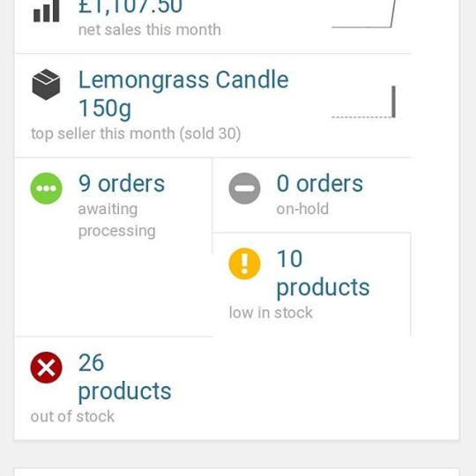Click the top seller sparkline chart
Viewport: 476px width, 476px height.
364,101
